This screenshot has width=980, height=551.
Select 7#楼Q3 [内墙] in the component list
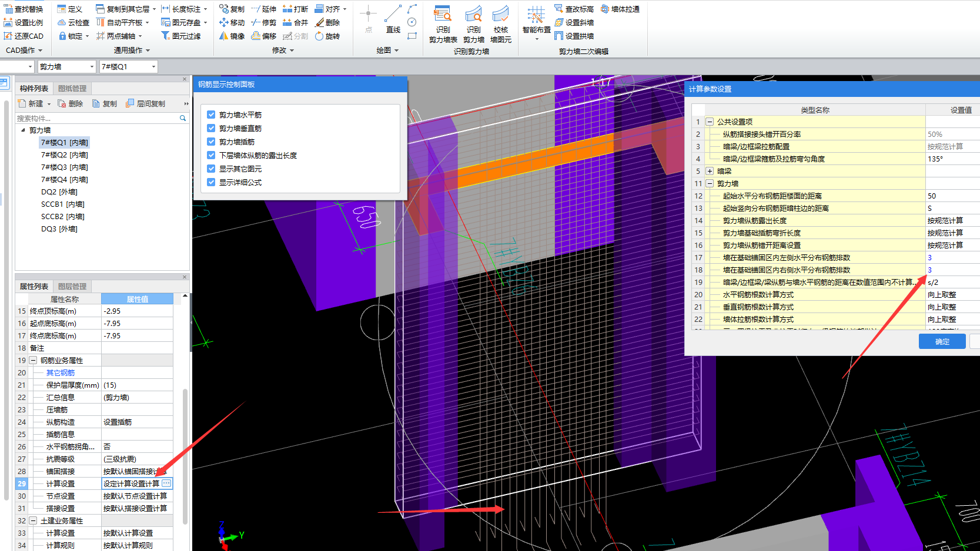point(65,167)
